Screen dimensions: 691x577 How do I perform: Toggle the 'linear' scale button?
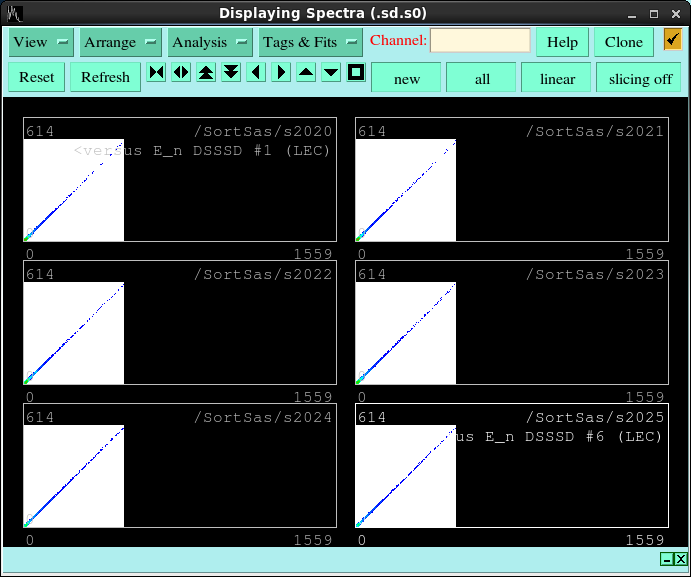[x=557, y=78]
